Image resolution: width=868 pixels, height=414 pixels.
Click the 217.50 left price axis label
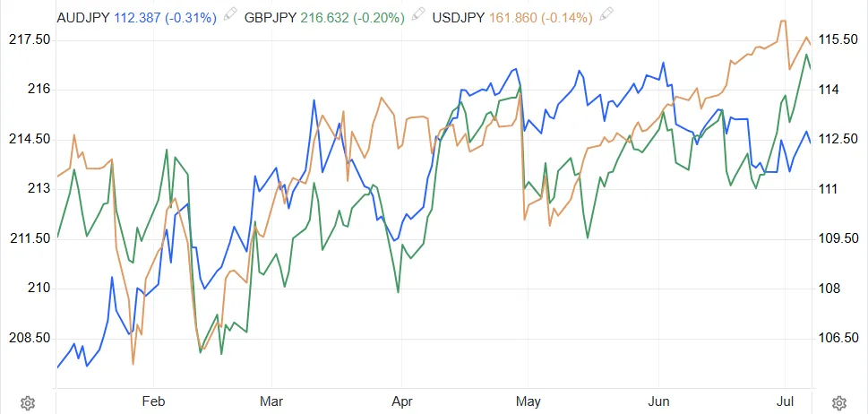click(30, 39)
